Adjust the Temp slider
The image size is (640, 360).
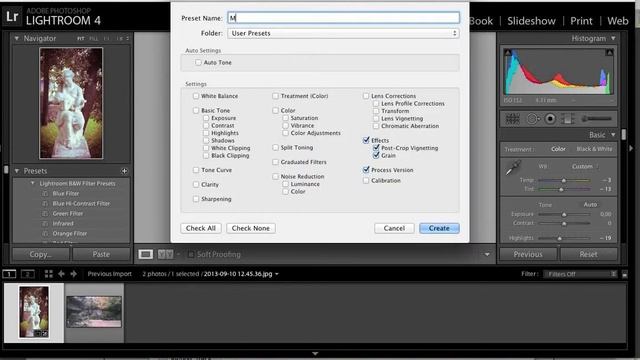point(564,180)
